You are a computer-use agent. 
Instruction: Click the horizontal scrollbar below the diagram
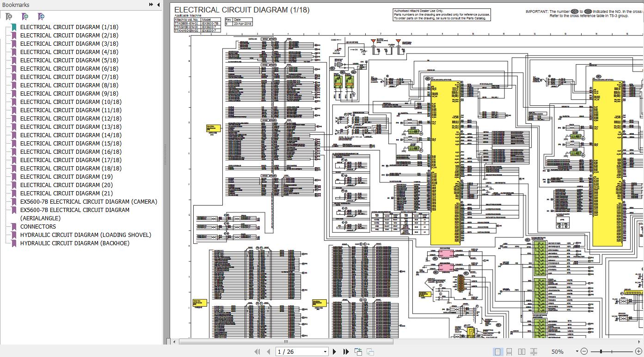(x=287, y=342)
